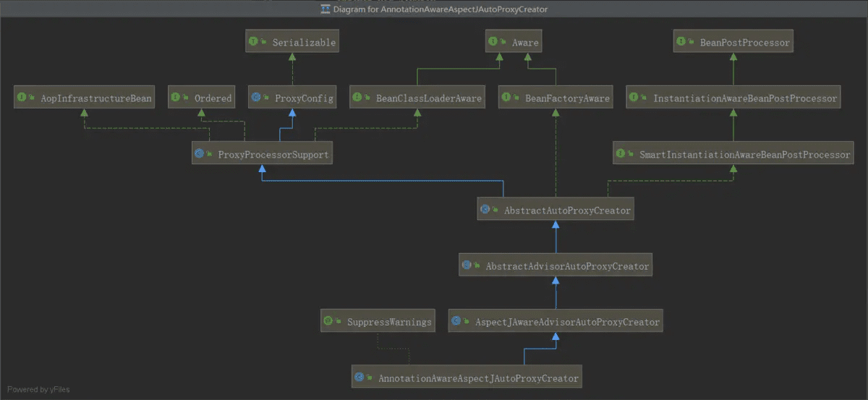Viewport: 868px width, 400px height.
Task: Click the class icon of AnnotationAwareAspectJAutoProxyCreator
Action: pyautogui.click(x=361, y=377)
